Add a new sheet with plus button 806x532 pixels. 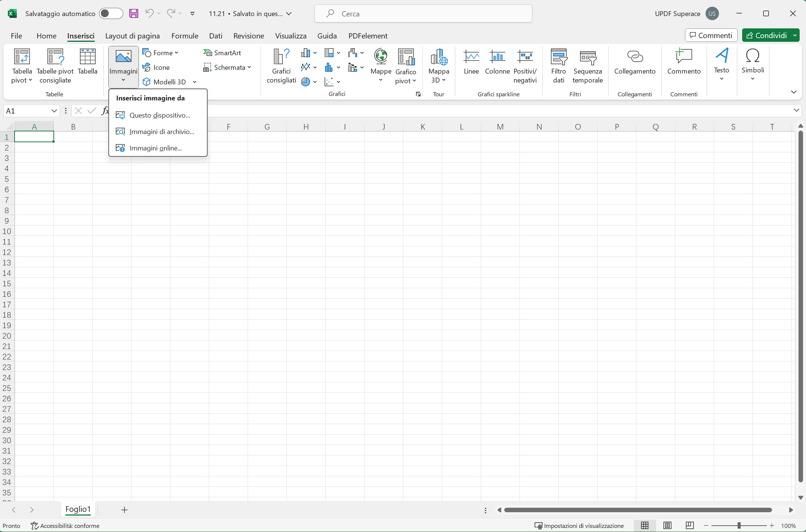124,510
